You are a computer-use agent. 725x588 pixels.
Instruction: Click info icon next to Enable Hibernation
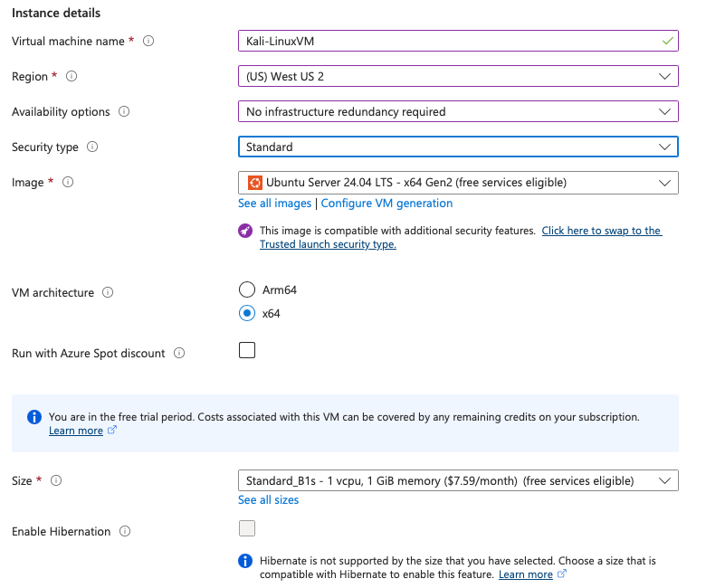point(125,532)
